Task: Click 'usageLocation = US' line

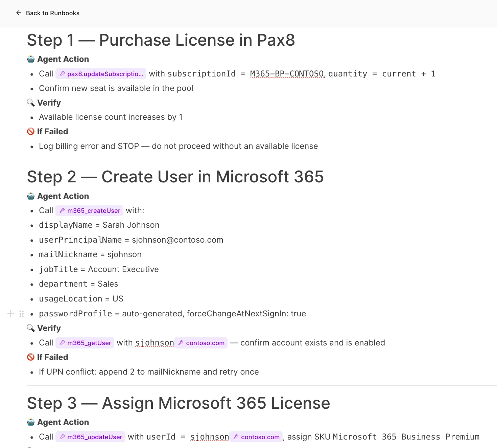Action: [x=81, y=299]
